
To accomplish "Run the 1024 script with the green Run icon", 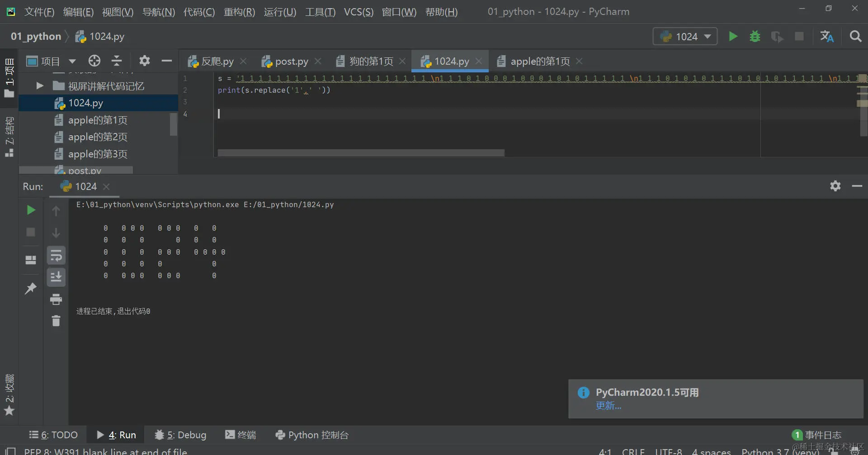I will click(x=732, y=36).
